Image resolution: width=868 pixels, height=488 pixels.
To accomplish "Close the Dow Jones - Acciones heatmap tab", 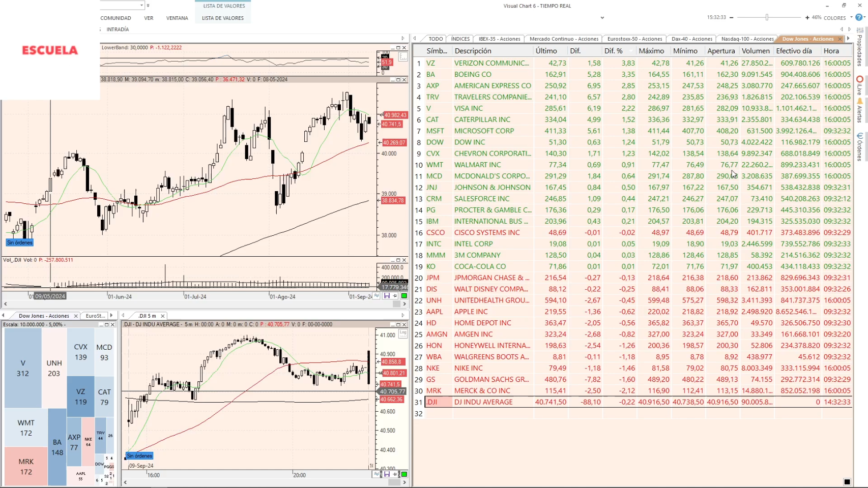I will tap(76, 316).
